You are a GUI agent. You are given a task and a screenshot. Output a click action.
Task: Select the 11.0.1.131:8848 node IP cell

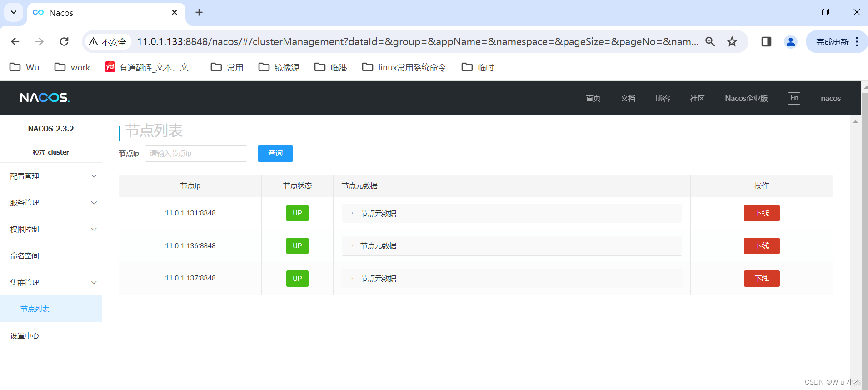click(x=190, y=213)
